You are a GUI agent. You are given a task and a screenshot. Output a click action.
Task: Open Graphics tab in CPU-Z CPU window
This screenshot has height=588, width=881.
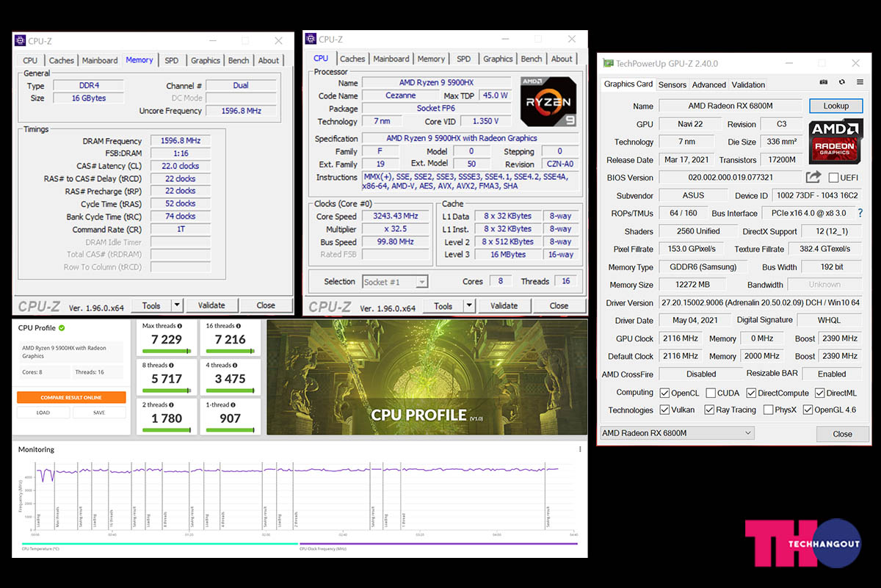pyautogui.click(x=498, y=59)
